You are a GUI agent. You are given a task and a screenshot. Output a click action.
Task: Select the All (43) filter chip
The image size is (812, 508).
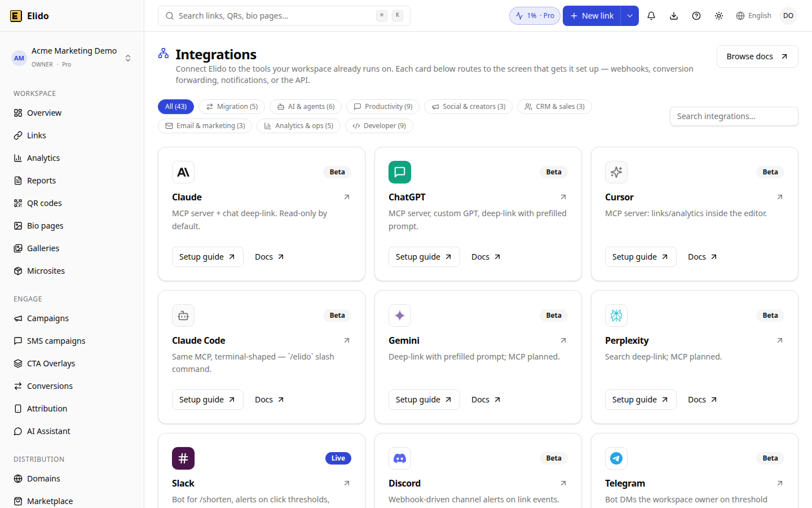(x=176, y=107)
